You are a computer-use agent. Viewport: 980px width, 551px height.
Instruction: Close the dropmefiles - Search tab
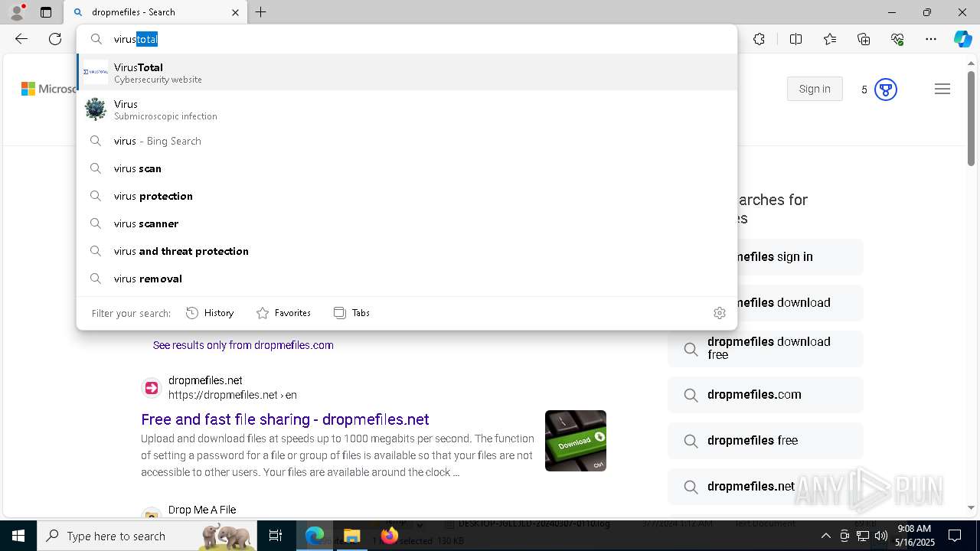click(235, 12)
